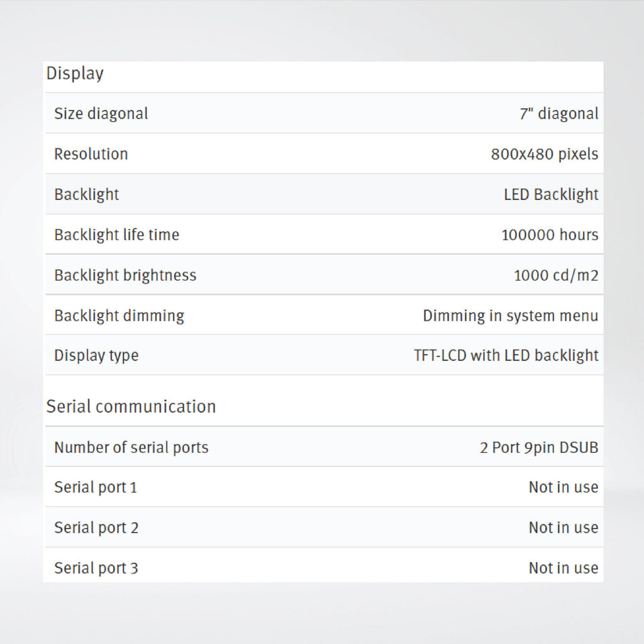Select the Backlight dimming label
Viewport: 644px width, 644px height.
[119, 316]
